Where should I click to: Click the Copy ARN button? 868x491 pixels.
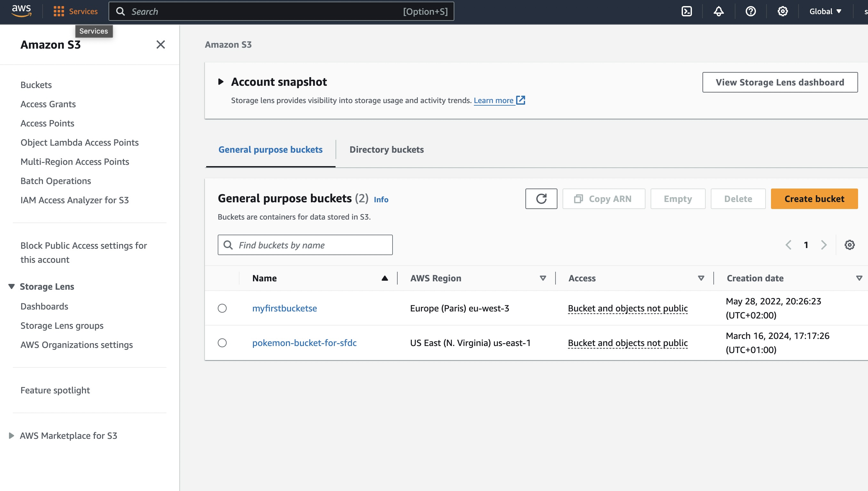point(604,199)
